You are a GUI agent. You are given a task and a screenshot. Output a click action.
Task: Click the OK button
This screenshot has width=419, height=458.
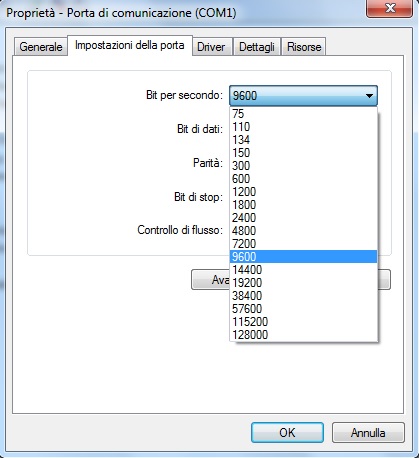pyautogui.click(x=287, y=433)
